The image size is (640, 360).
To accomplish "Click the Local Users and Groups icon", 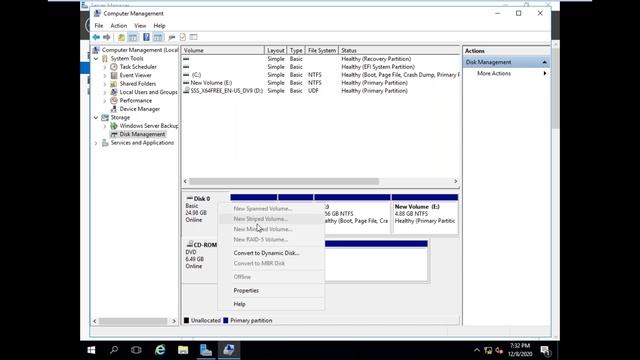I will (114, 92).
